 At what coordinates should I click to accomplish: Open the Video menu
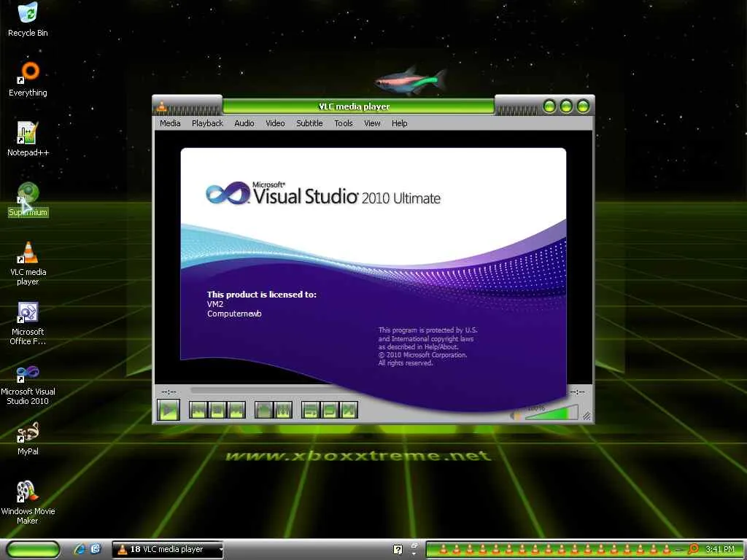[275, 123]
